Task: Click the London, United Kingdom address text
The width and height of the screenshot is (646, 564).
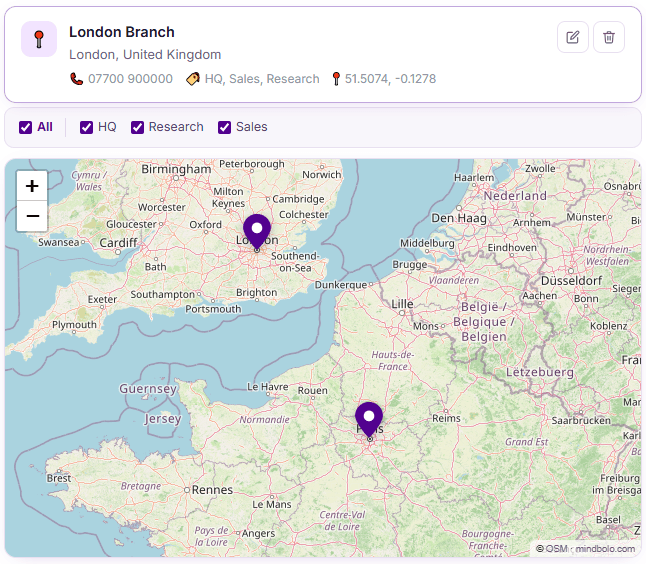Action: point(145,54)
